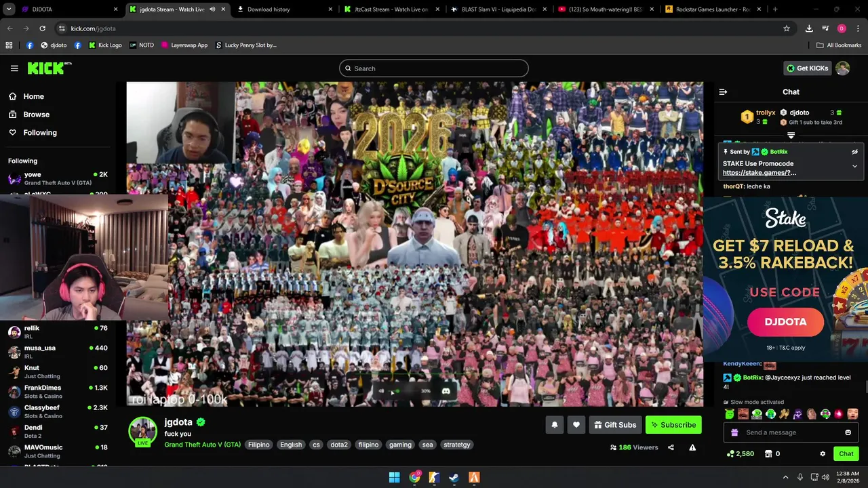Open the Chrome downloads icon

pyautogui.click(x=809, y=28)
